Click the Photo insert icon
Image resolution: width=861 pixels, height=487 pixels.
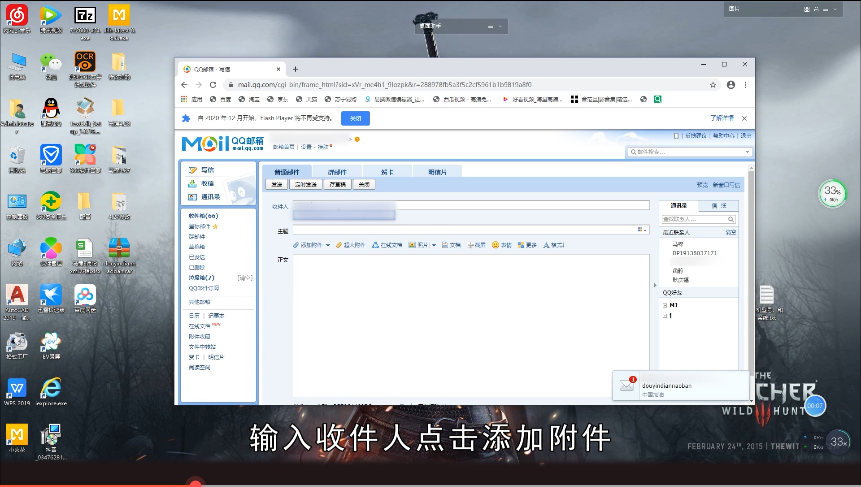pyautogui.click(x=412, y=245)
